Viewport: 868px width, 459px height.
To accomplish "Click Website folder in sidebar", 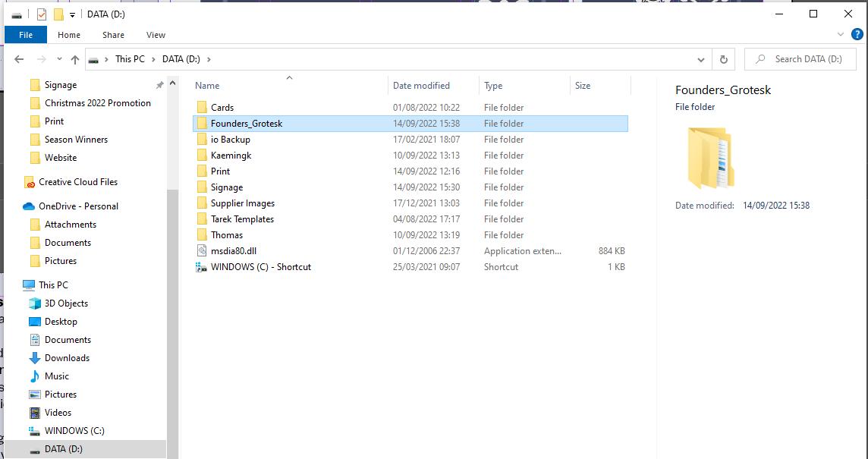I will click(x=61, y=158).
